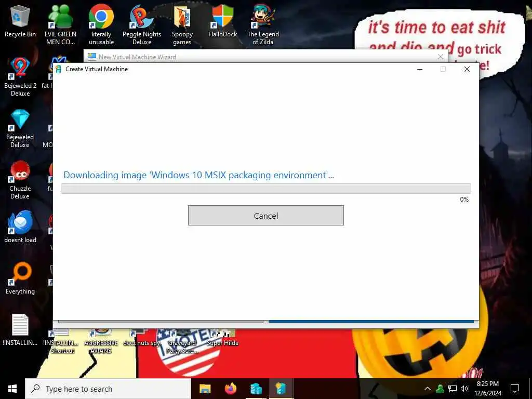This screenshot has height=399, width=532.
Task: Select the Thunderbird 'doesnt load' shortcut
Action: 20,227
